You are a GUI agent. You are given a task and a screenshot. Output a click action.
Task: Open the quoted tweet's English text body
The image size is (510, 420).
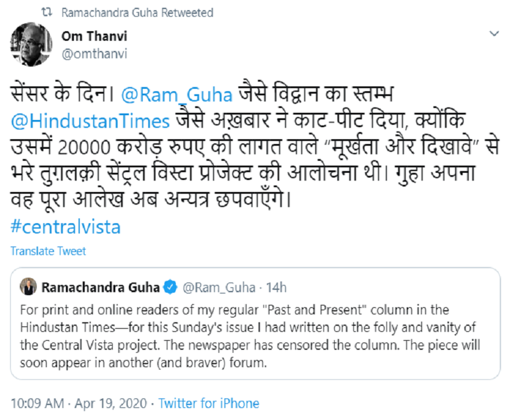point(250,337)
